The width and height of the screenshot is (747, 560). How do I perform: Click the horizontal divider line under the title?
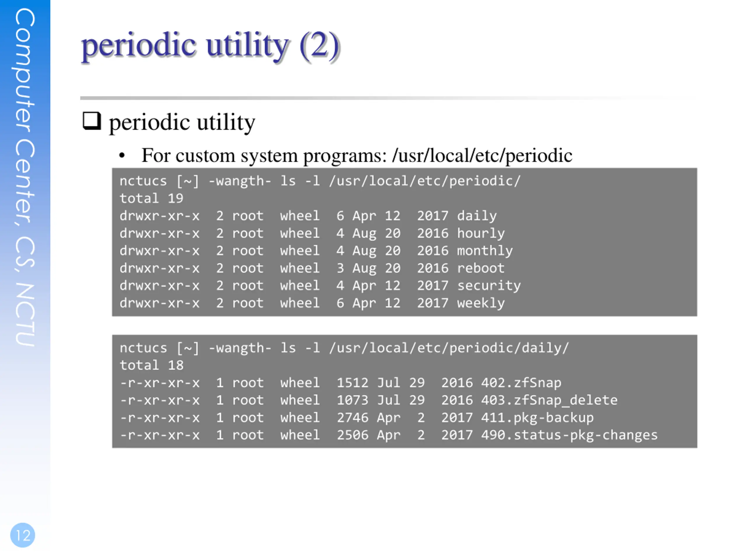click(x=388, y=98)
